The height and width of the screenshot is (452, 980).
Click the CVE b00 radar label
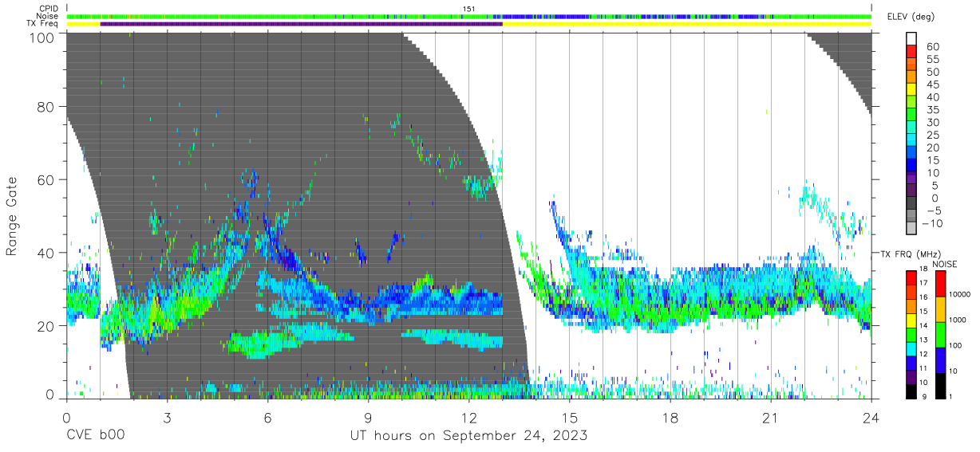94,436
